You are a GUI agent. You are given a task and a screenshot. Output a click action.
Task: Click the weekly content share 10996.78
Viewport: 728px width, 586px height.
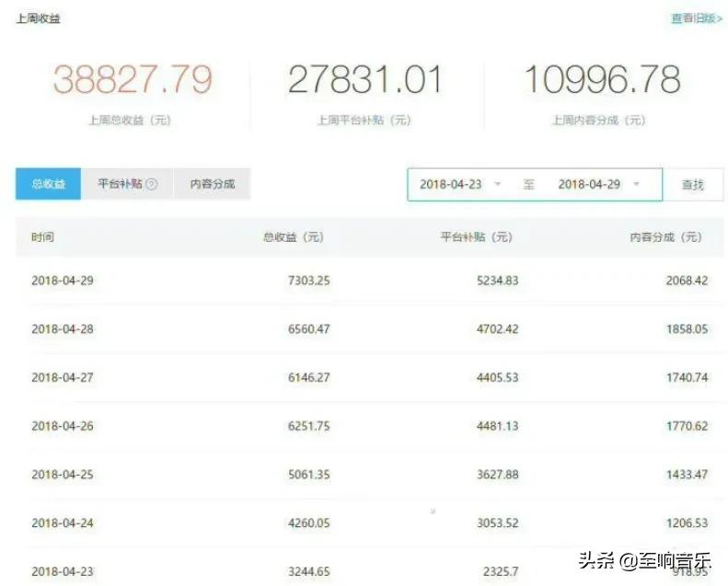(602, 79)
